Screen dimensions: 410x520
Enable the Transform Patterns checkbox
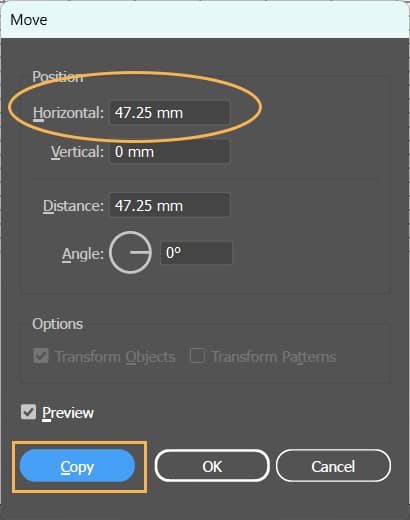click(x=197, y=356)
